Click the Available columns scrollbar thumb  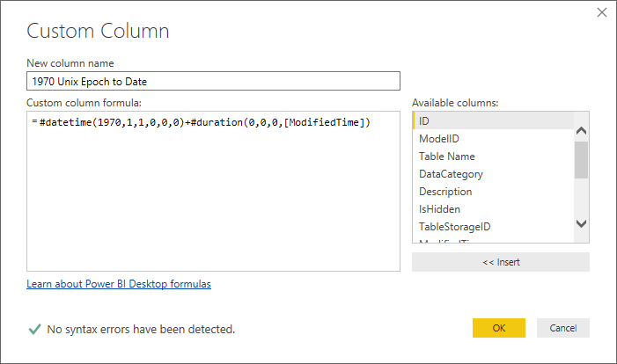pos(581,158)
